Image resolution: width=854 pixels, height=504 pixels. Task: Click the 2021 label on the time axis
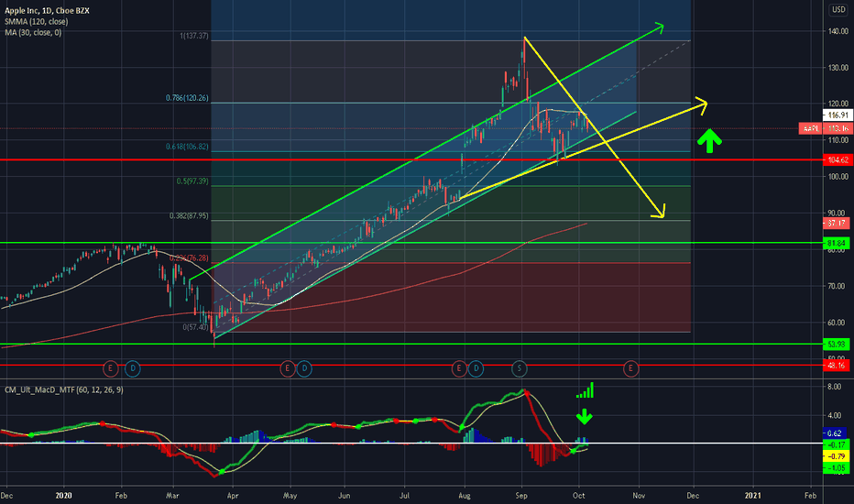click(752, 495)
